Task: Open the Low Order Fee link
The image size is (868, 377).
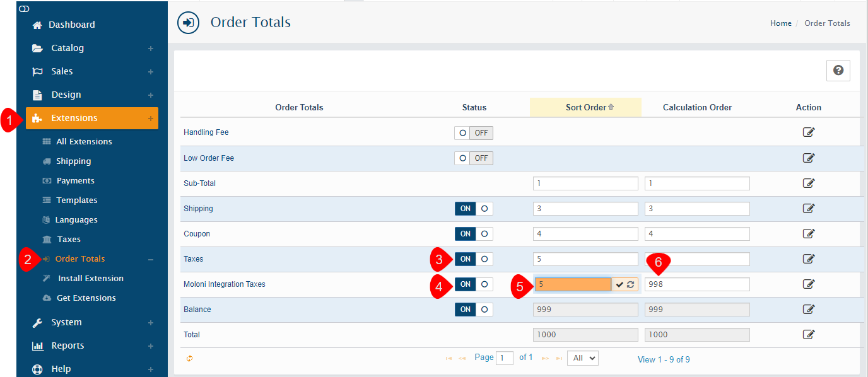Action: (209, 158)
